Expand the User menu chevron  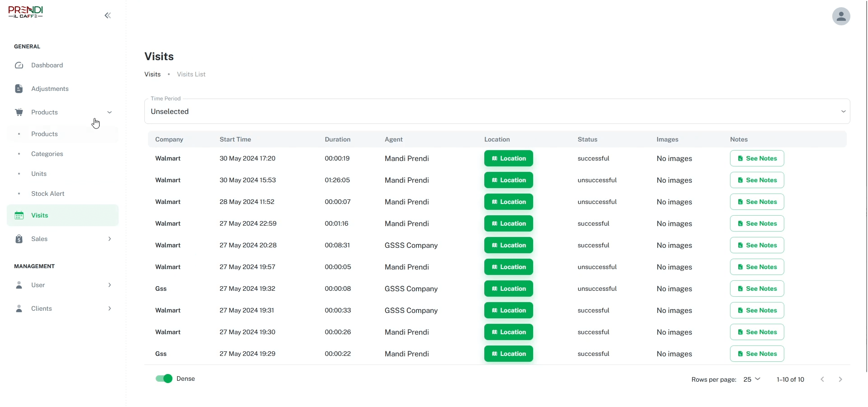coord(110,285)
